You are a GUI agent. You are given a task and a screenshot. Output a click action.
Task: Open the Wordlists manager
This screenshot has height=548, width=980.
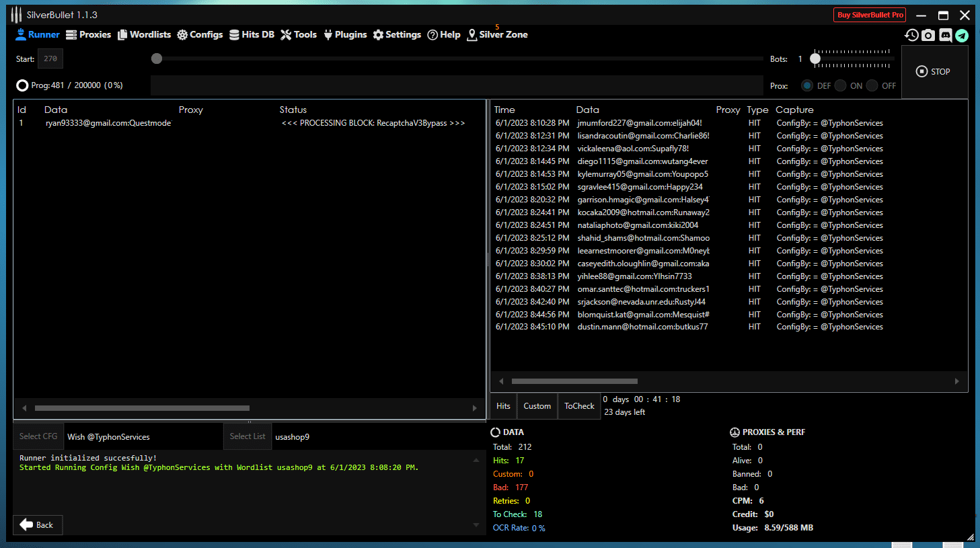[x=122, y=35]
